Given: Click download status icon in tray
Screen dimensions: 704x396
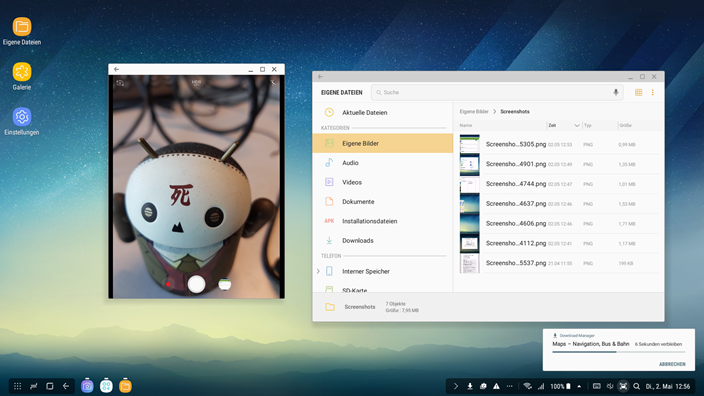Looking at the screenshot, I should [470, 386].
